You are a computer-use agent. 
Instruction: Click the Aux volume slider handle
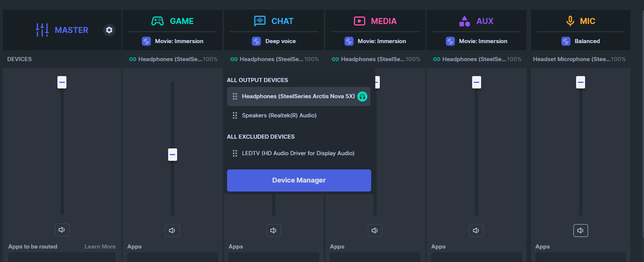pyautogui.click(x=477, y=82)
